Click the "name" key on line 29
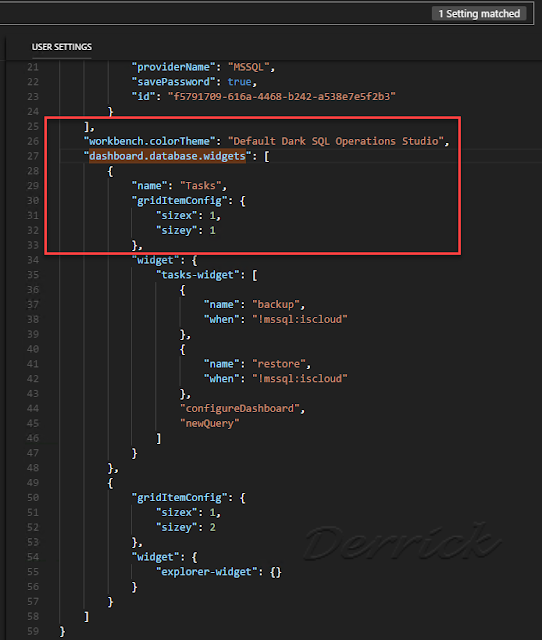542x640 pixels. click(149, 186)
